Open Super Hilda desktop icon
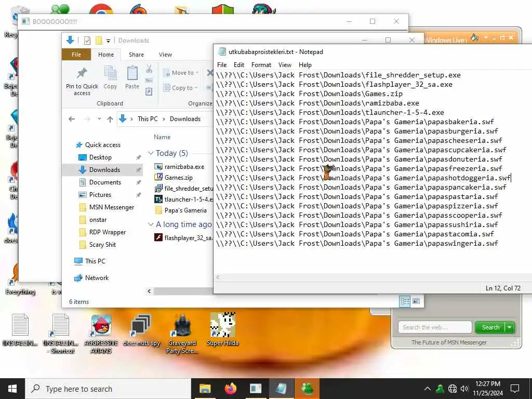 tap(222, 330)
